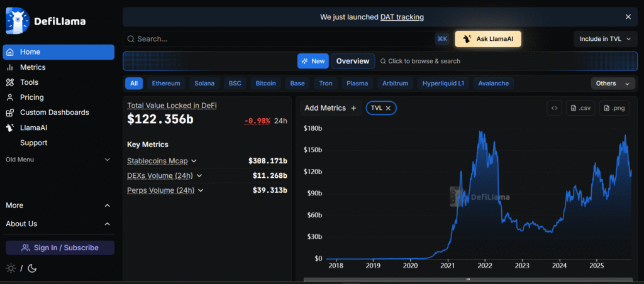This screenshot has height=284, width=644.
Task: Click the $122.356b TVL value
Action: (160, 119)
